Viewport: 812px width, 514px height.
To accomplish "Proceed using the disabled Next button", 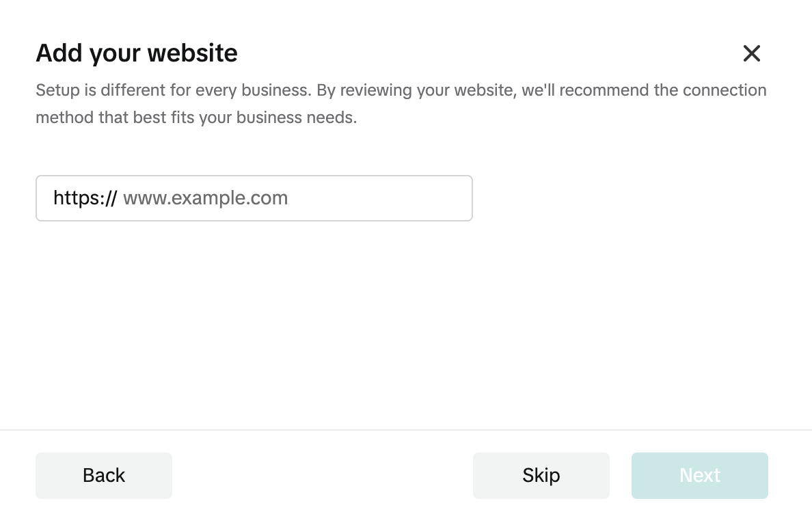I will click(699, 475).
